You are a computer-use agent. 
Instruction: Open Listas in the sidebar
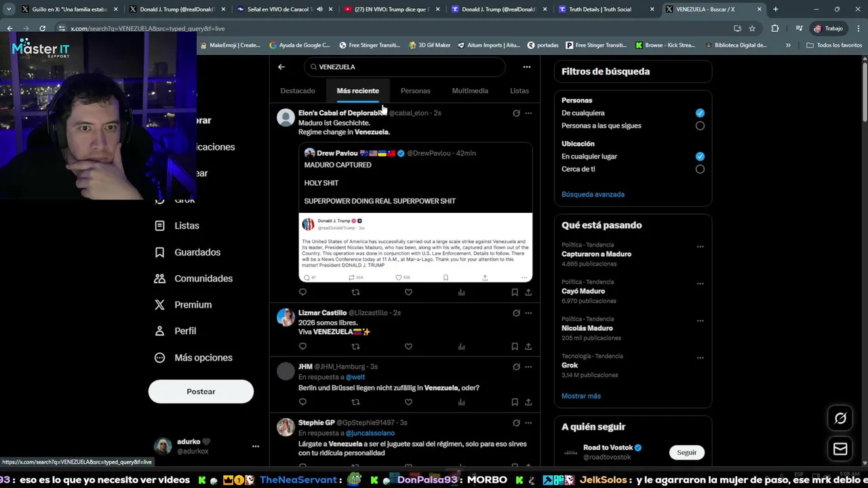[178, 226]
